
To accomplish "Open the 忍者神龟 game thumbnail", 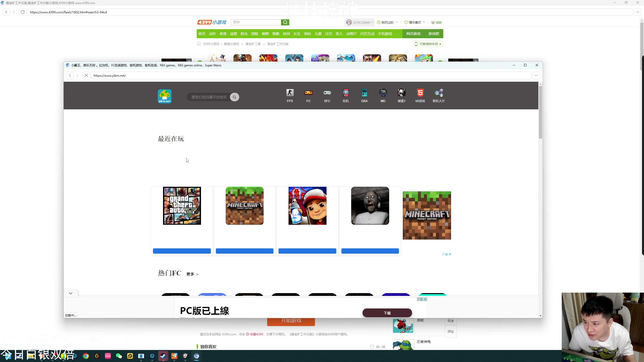I will [403, 345].
